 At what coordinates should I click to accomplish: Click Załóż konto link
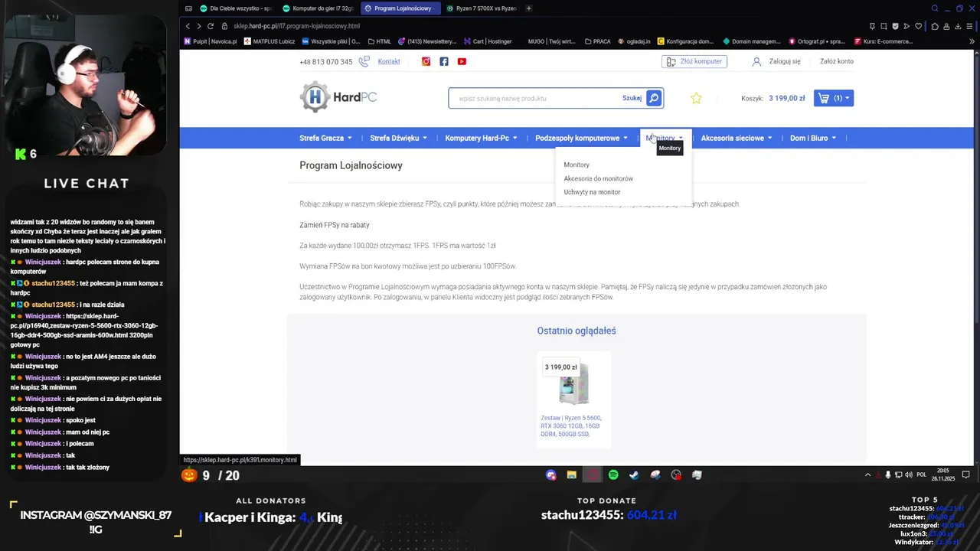[x=837, y=61]
